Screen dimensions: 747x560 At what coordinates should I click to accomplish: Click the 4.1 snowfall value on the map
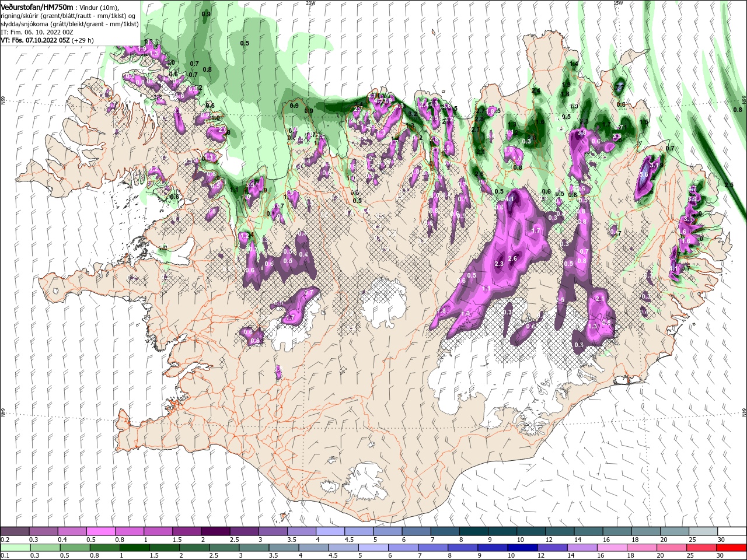coord(510,199)
